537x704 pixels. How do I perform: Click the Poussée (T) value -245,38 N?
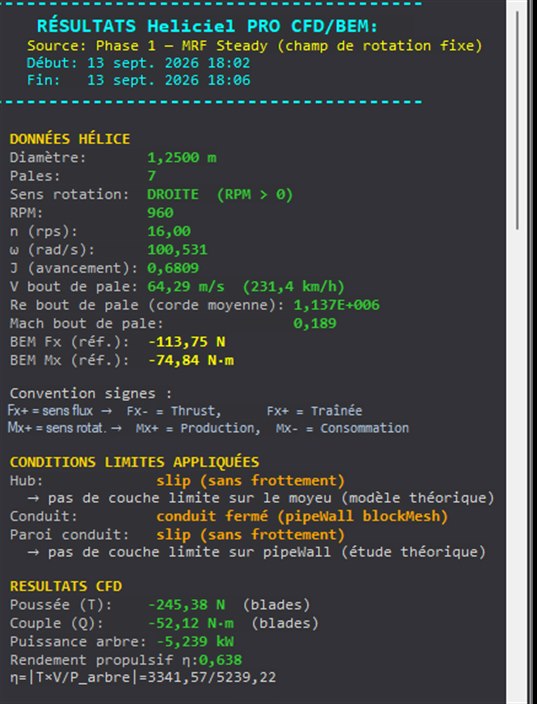coord(187,605)
